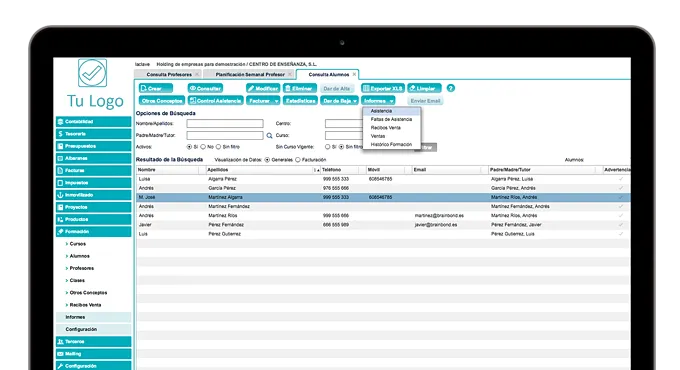The height and width of the screenshot is (370, 680).
Task: Toggle the Informes dropdown button
Action: [378, 101]
